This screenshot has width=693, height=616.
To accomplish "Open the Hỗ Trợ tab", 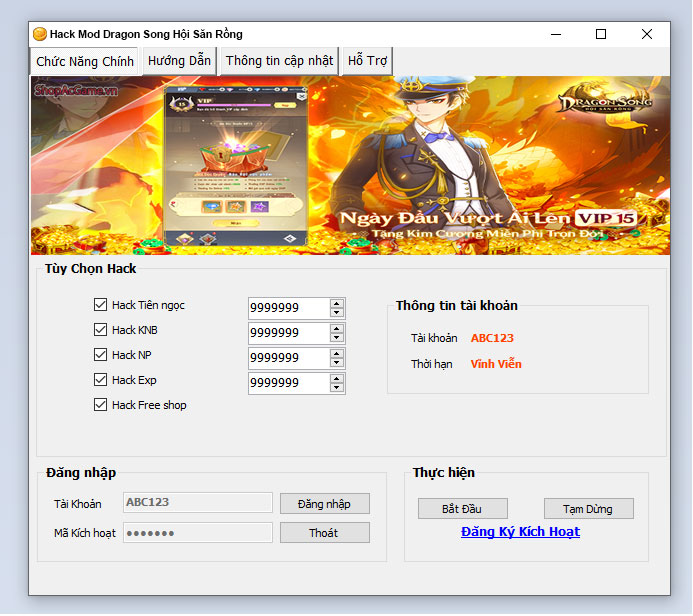I will (x=367, y=61).
